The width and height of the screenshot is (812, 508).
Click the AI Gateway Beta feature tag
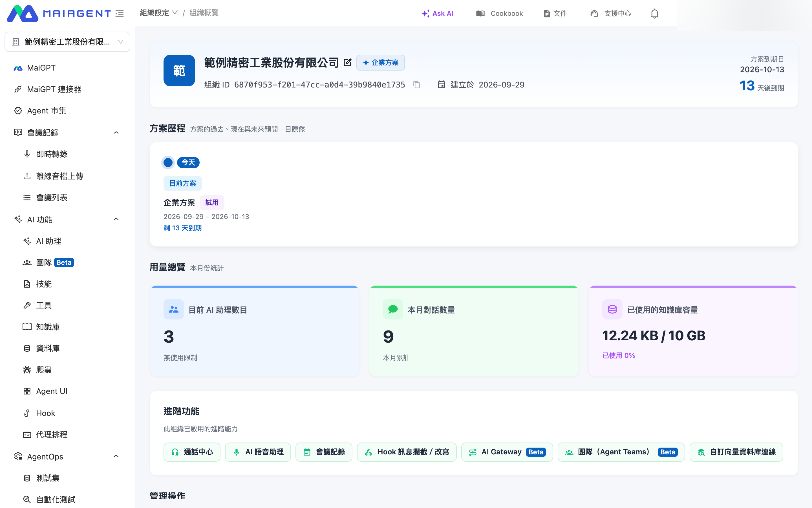pos(507,452)
